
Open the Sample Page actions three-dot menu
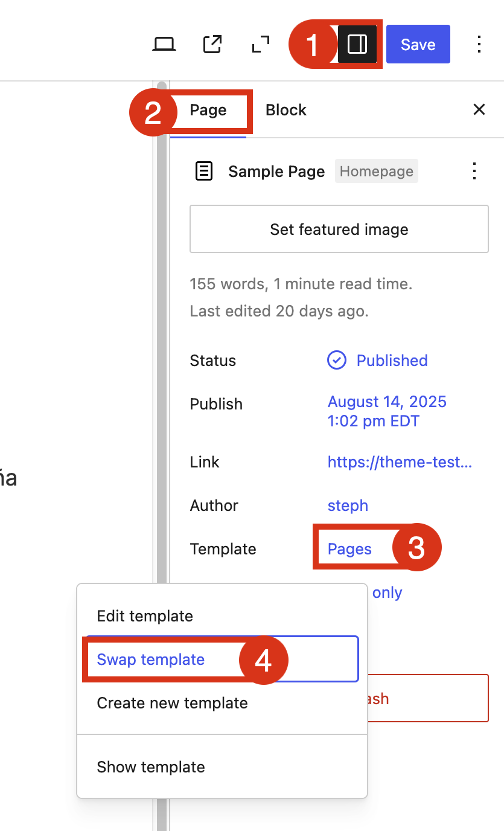pyautogui.click(x=474, y=172)
